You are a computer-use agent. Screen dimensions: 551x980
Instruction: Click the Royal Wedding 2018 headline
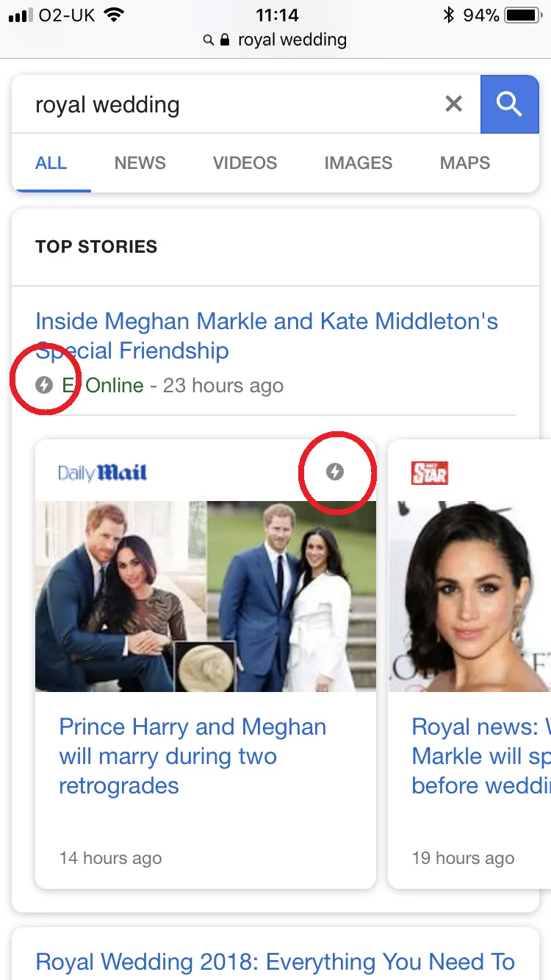click(x=274, y=961)
